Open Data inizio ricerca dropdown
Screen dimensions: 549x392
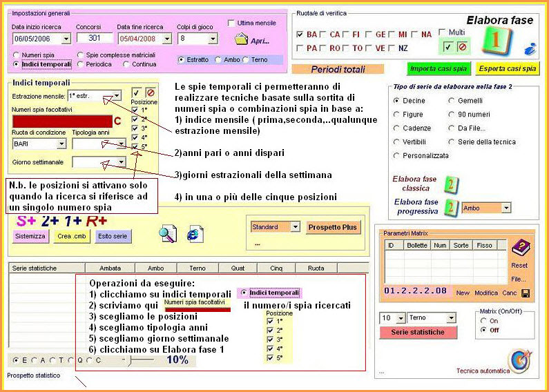66,39
